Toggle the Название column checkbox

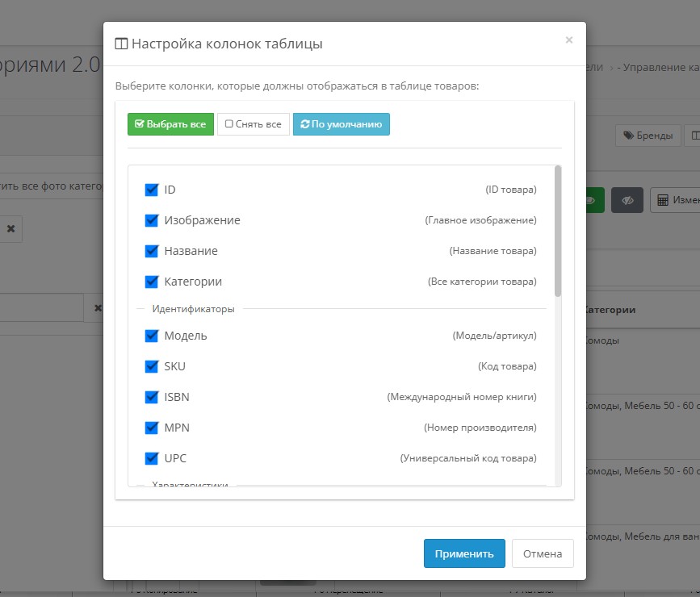coord(151,251)
